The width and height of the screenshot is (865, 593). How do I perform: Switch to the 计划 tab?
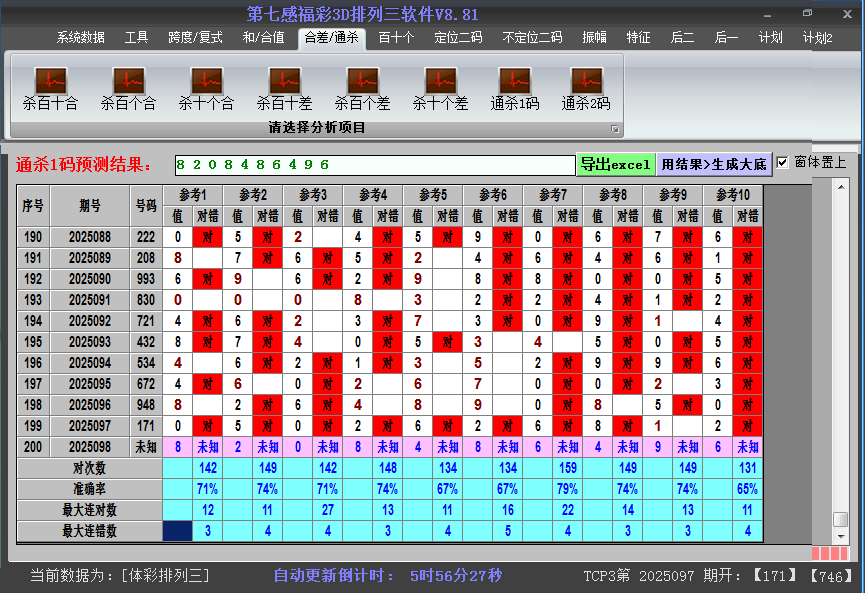[x=770, y=38]
